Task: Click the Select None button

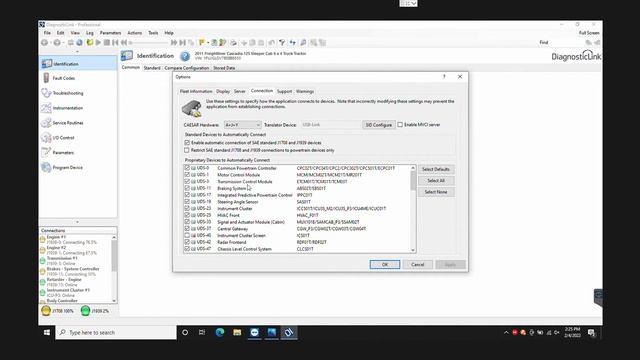Action: point(436,192)
